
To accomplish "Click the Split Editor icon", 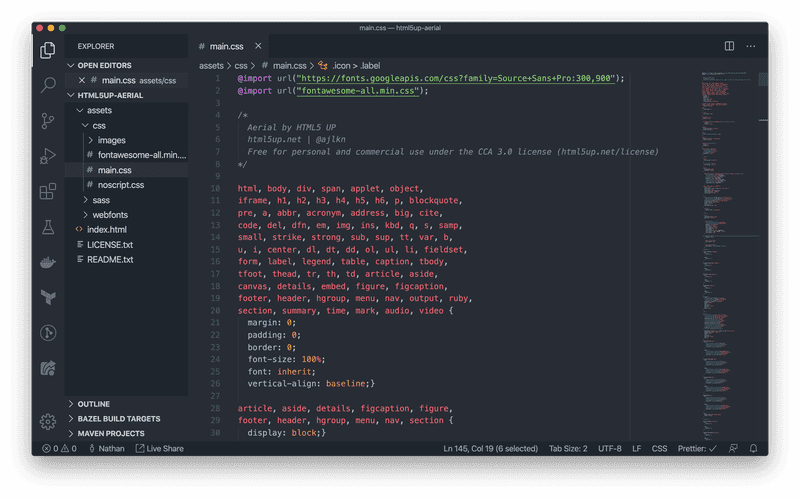I will click(x=729, y=46).
